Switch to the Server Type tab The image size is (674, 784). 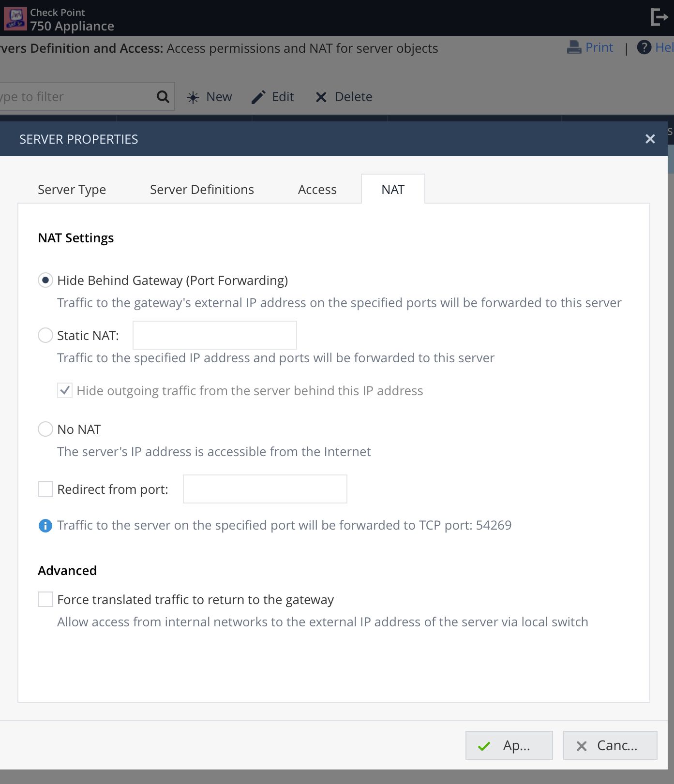[x=72, y=190]
